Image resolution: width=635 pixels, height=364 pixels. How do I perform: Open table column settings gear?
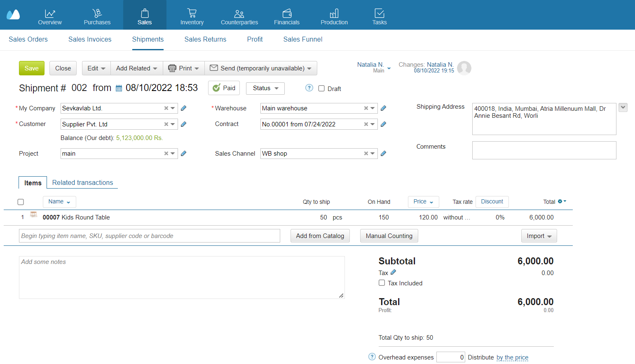(x=562, y=201)
